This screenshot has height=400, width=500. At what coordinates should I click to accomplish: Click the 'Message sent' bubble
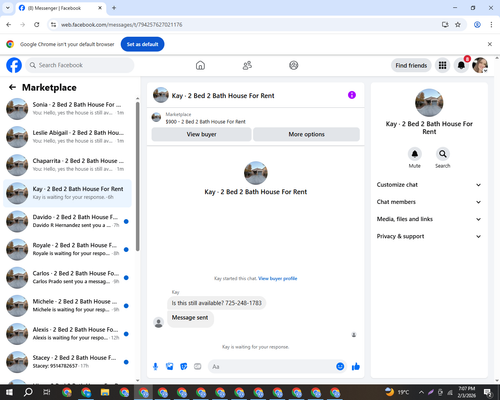point(190,318)
